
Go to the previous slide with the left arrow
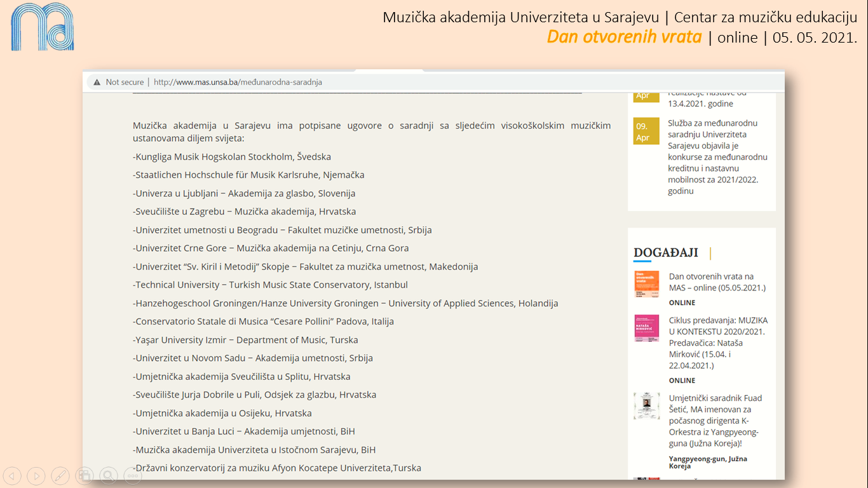click(x=12, y=475)
